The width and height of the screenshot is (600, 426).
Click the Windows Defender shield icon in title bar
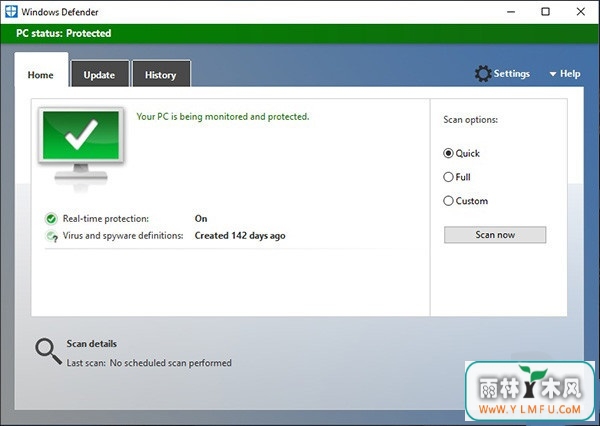(x=11, y=11)
